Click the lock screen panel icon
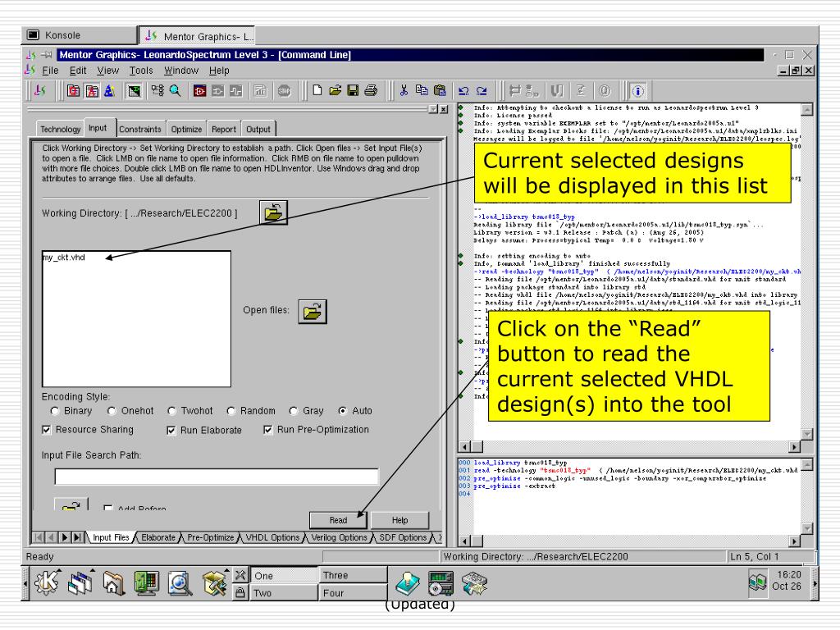The height and width of the screenshot is (630, 840). coord(240,592)
